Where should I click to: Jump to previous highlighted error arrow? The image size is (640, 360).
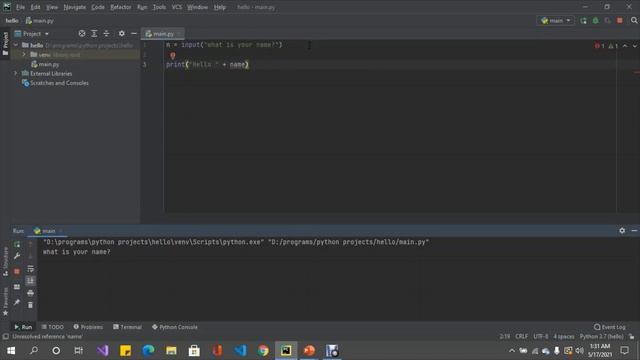click(625, 46)
